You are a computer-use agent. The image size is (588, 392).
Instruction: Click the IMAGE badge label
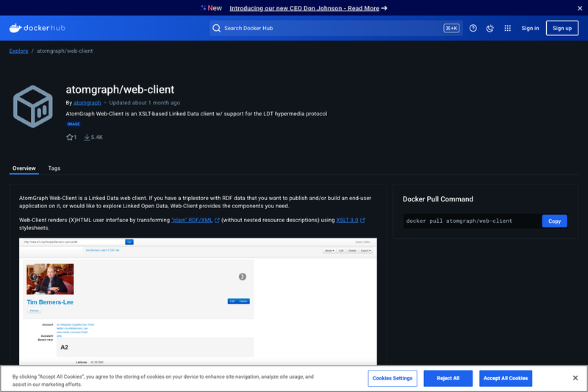tap(73, 124)
